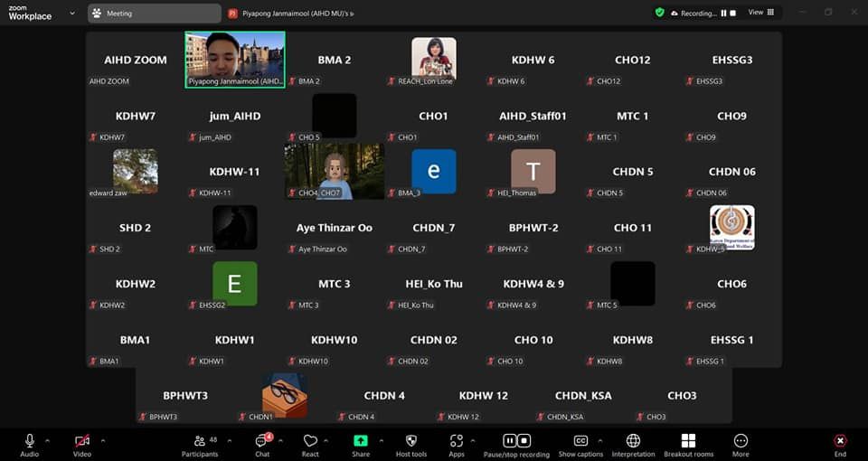Open the Interpretation globe icon
The image size is (868, 461).
[x=633, y=442]
